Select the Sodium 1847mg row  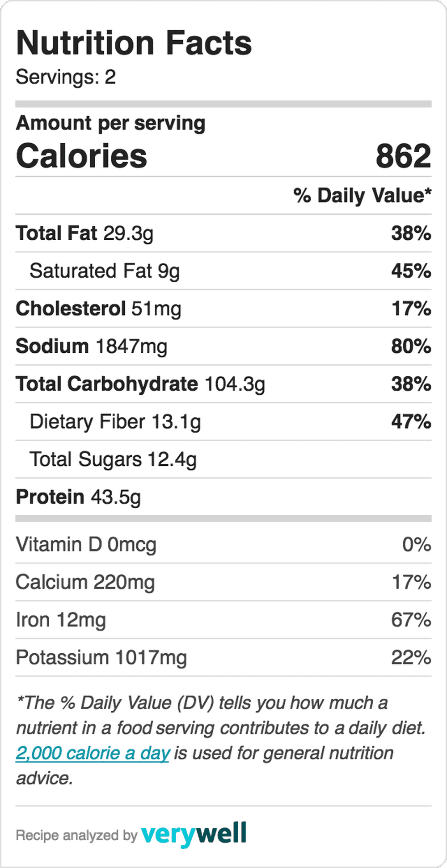[223, 346]
